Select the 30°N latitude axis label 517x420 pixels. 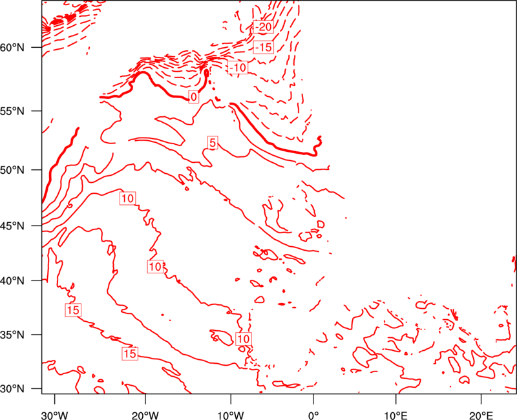12,389
